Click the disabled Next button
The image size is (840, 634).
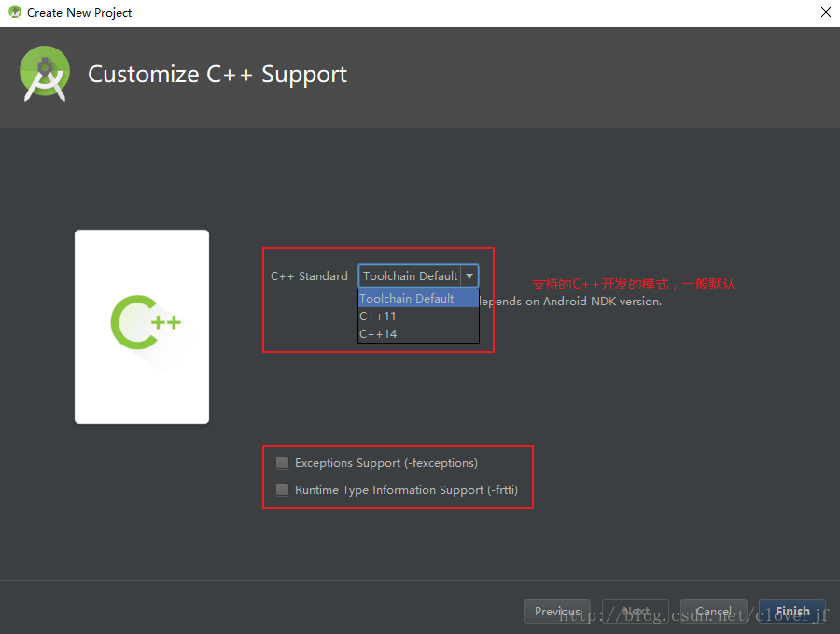click(x=636, y=612)
